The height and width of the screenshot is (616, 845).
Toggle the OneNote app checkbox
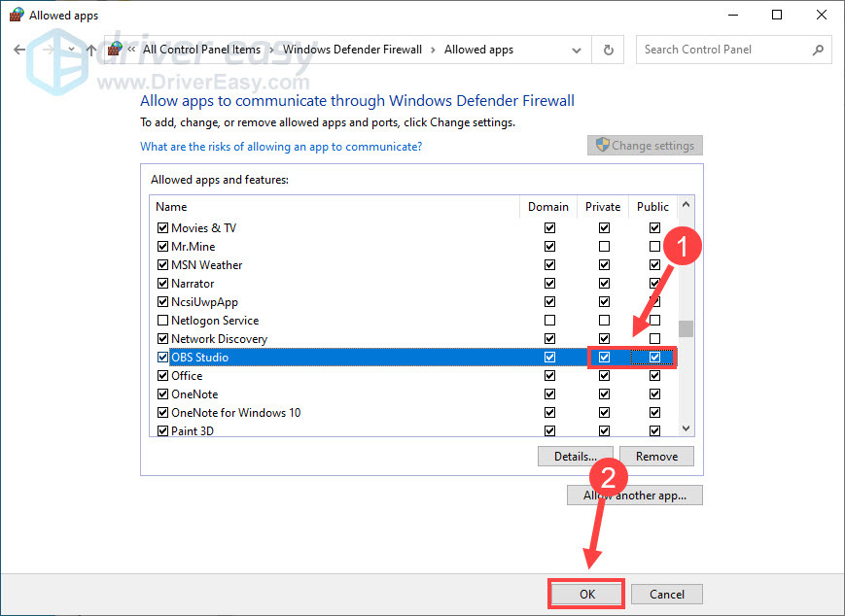point(162,394)
